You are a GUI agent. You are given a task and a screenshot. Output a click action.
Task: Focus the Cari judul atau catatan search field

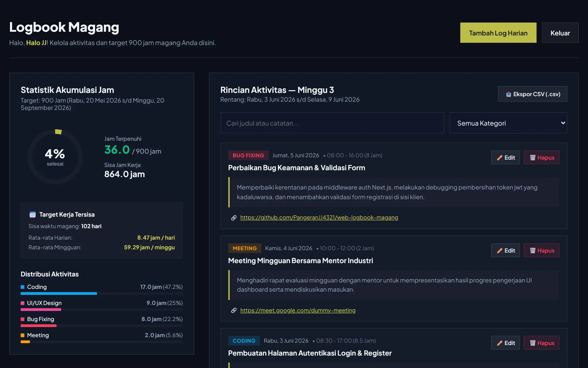[332, 123]
